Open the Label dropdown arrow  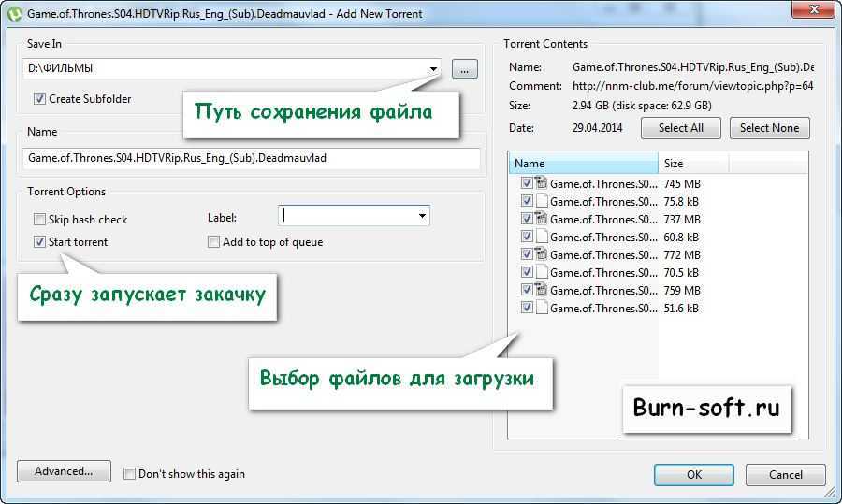(x=422, y=216)
